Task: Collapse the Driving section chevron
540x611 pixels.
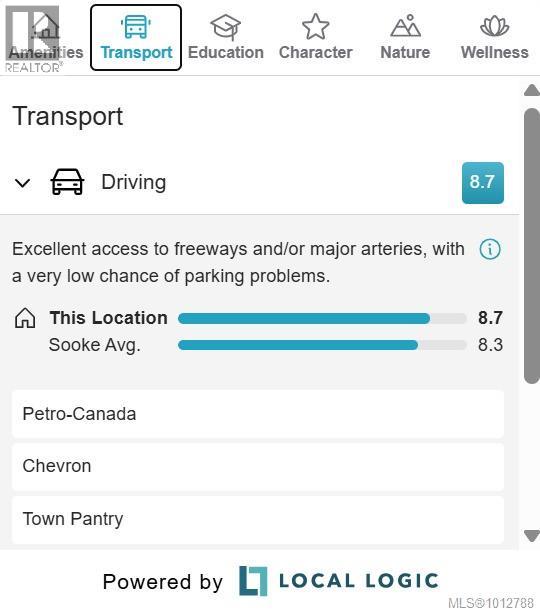Action: (x=22, y=182)
